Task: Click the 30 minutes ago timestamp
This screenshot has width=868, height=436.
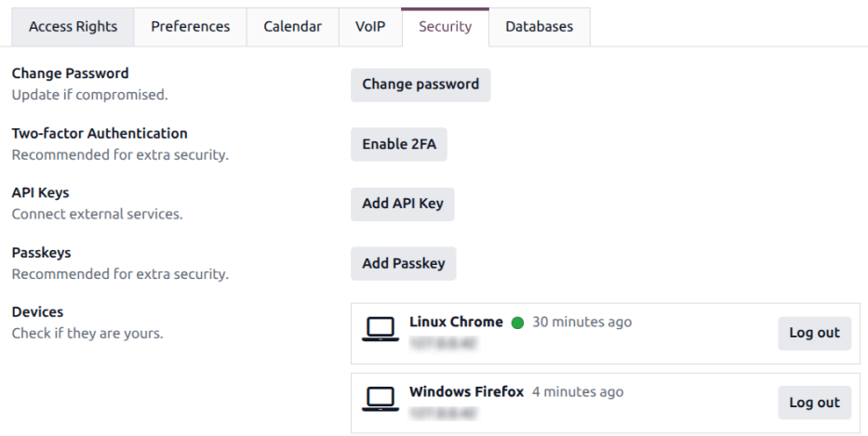Action: (x=581, y=322)
